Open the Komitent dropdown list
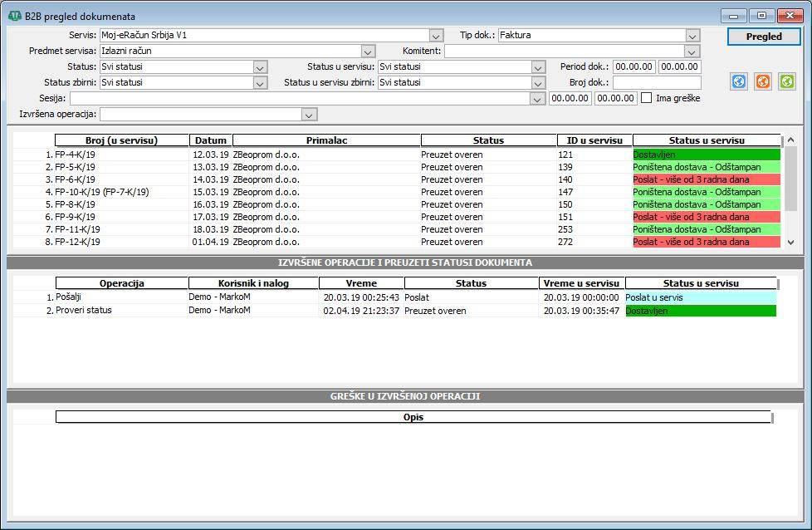This screenshot has width=812, height=530. [x=692, y=52]
